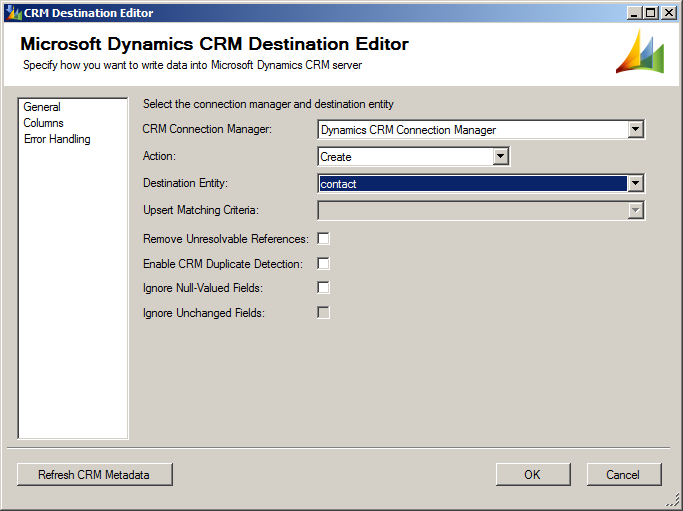The image size is (683, 511).
Task: Click the 'Ignore Unchanged Fields:' label
Action: (204, 313)
